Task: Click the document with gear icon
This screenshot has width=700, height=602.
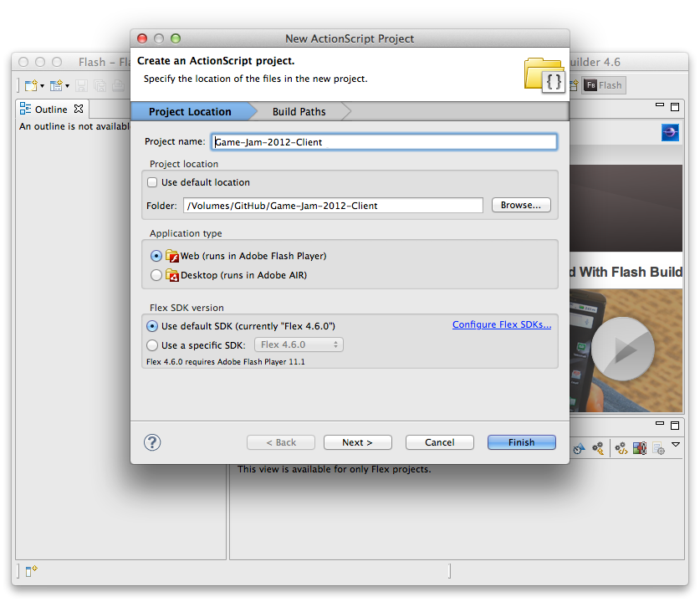Action: (x=658, y=448)
